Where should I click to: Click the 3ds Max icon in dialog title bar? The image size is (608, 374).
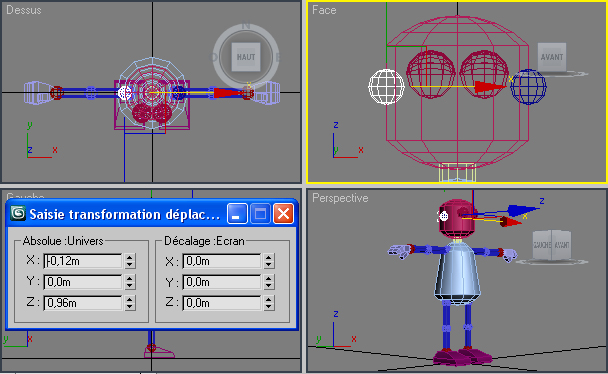coord(18,214)
